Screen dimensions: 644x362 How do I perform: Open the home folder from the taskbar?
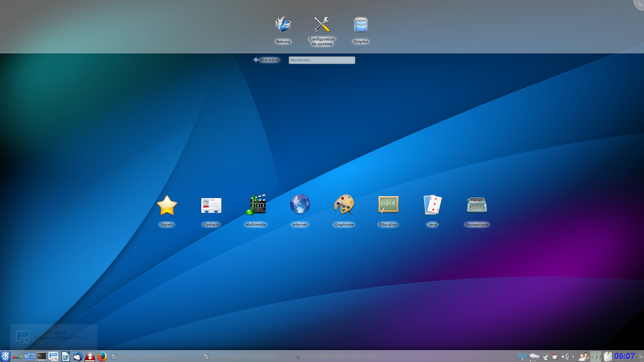[x=29, y=356]
